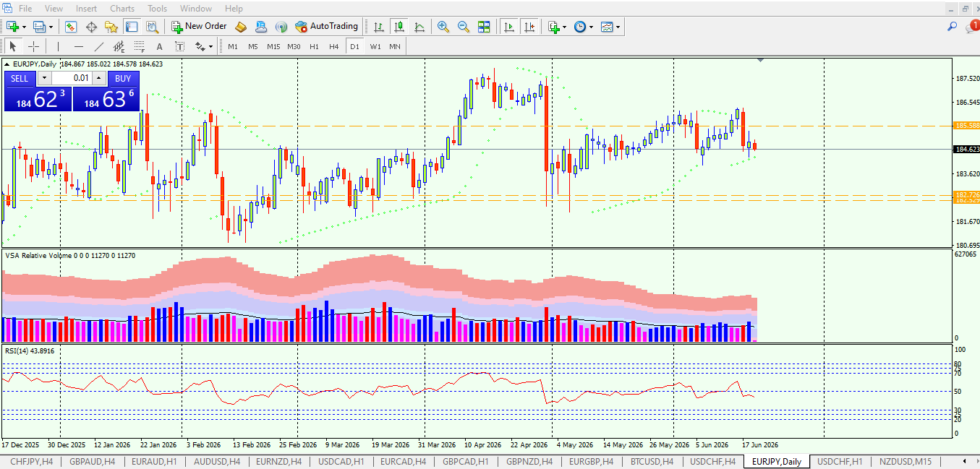Select the trendline drawing tool

[x=99, y=46]
